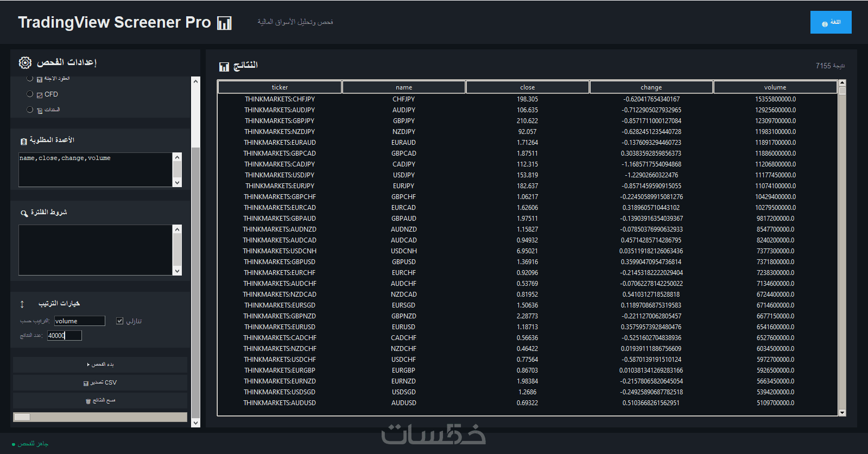Click the change value 0.45714285714286795
The image size is (868, 454).
coord(651,240)
